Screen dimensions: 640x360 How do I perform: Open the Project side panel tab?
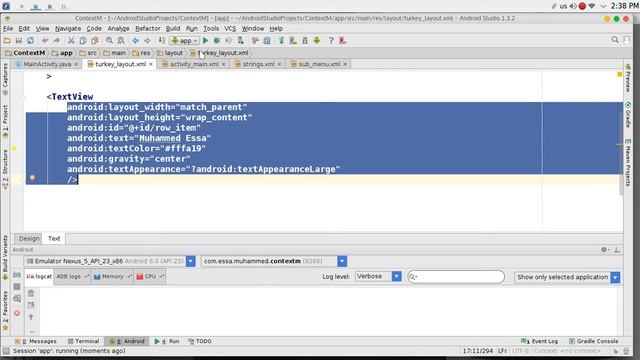click(5, 121)
